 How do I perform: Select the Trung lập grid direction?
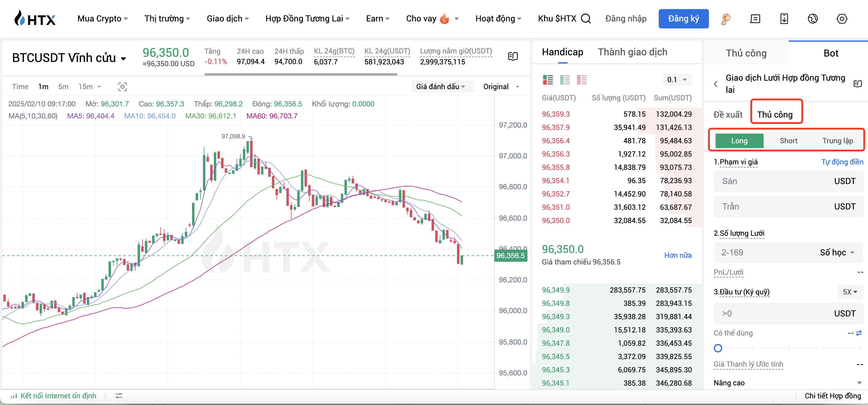pyautogui.click(x=837, y=141)
